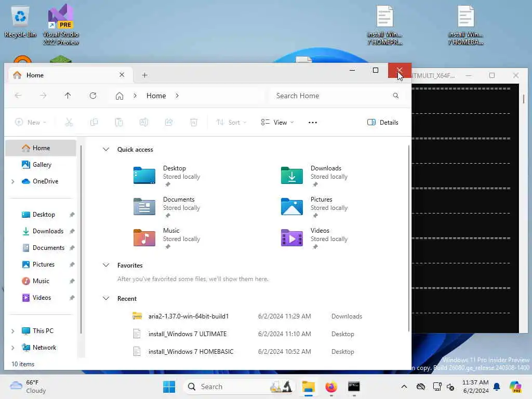This screenshot has height=399, width=532.
Task: Open Firefox from the taskbar
Action: (x=331, y=387)
